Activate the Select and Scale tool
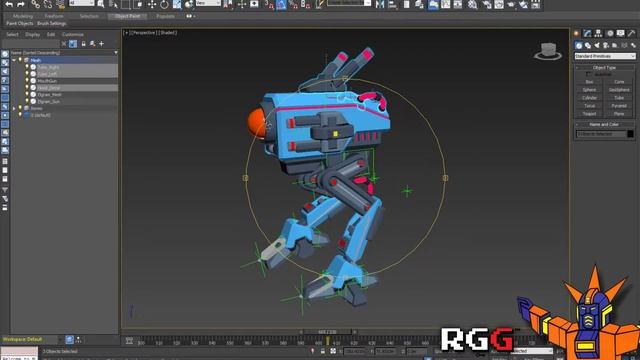 [177, 4]
